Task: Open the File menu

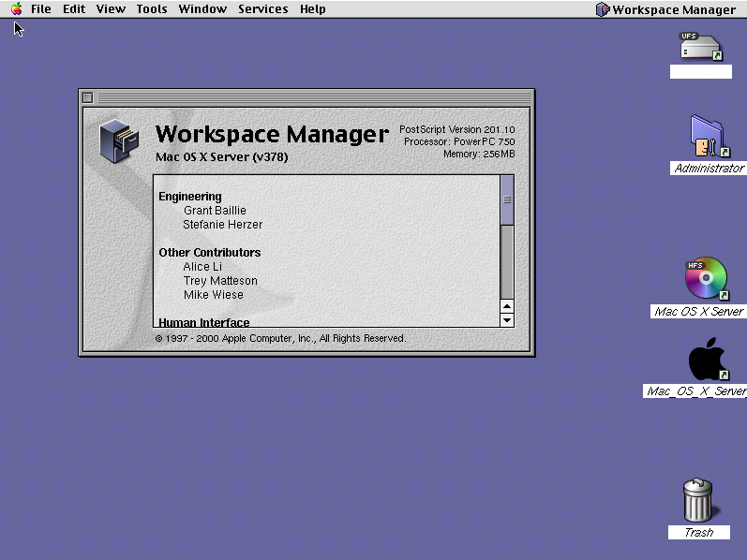Action: coord(41,9)
